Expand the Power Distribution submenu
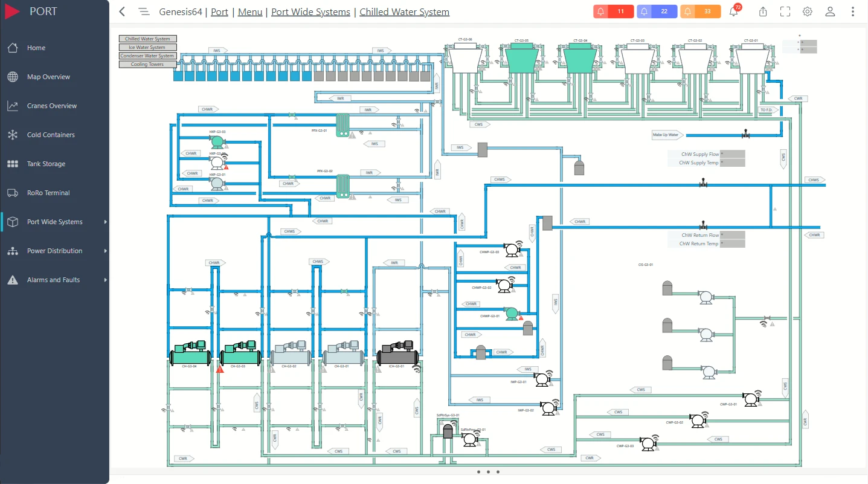Image resolution: width=868 pixels, height=484 pixels. pos(105,251)
